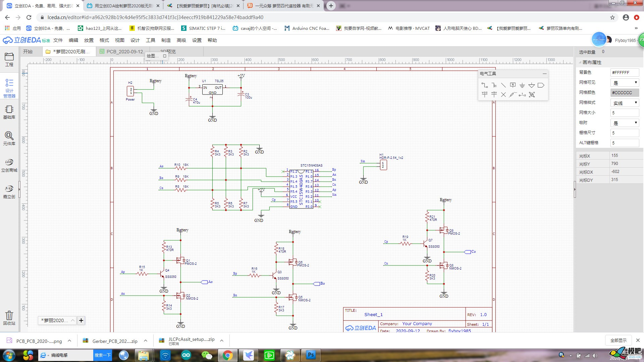
Task: Select the Group/Ungroup symbol tool
Action: click(532, 95)
